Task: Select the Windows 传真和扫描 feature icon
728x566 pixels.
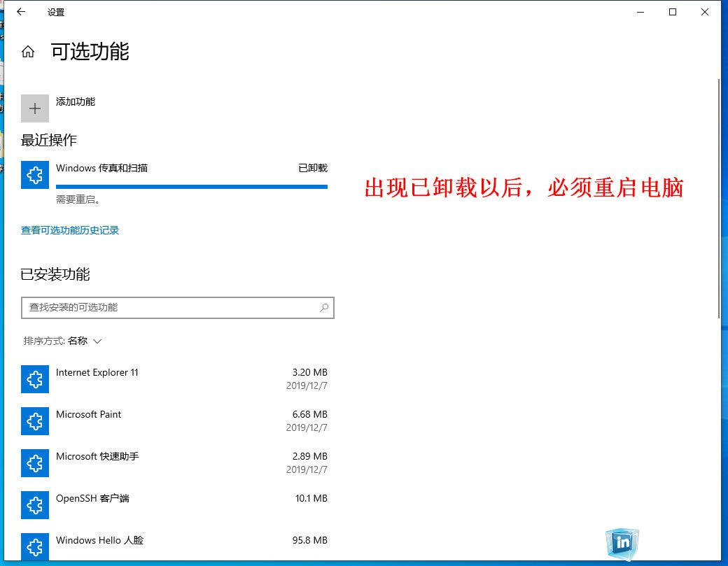Action: point(35,175)
